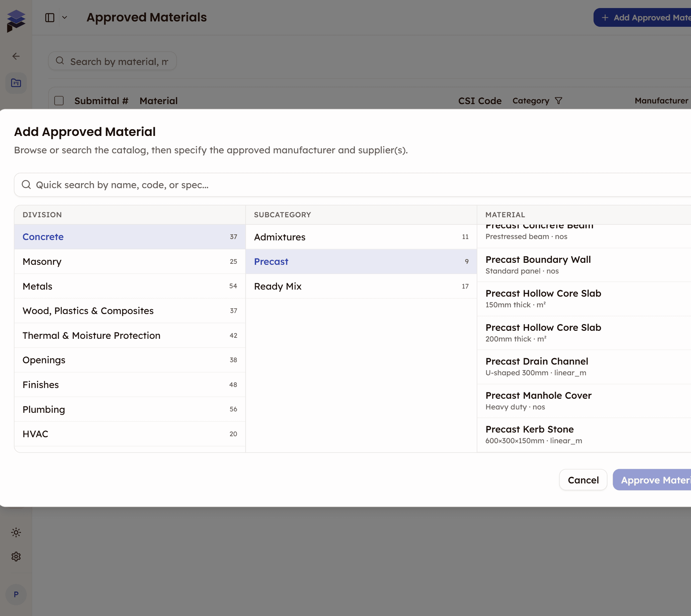The image size is (691, 616).
Task: Pick Precast Drain Channel material
Action: pos(584,367)
